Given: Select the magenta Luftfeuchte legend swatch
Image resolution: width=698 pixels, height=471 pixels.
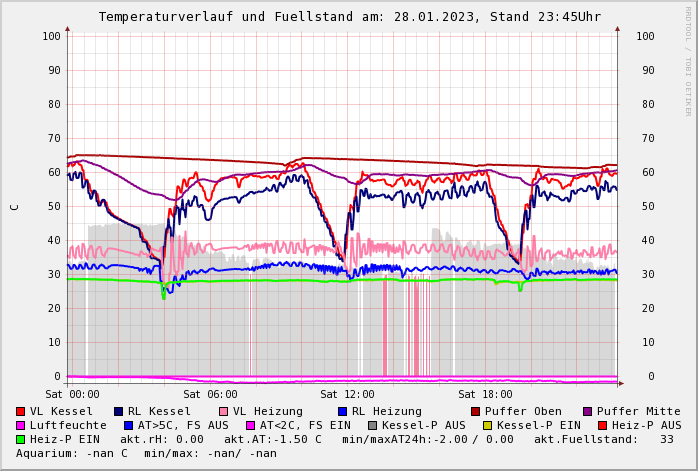Looking at the screenshot, I should [x=21, y=425].
